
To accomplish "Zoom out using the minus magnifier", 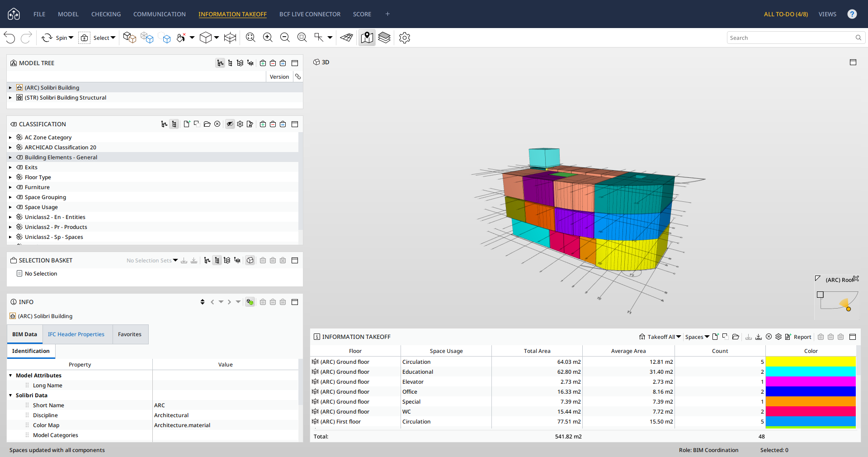I will 285,38.
